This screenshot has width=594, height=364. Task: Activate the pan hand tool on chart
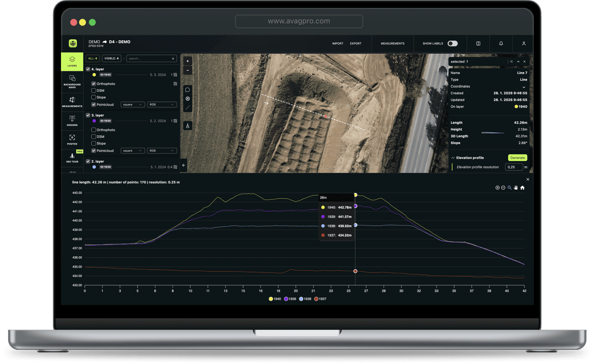click(x=516, y=188)
